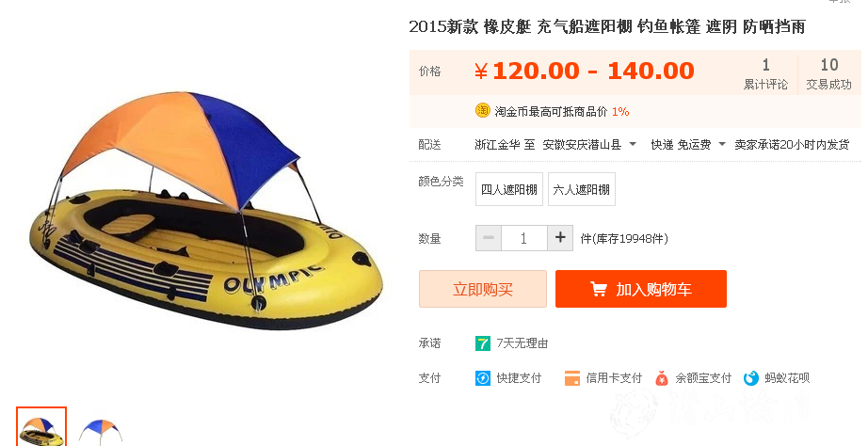Select the second canopy-only thumbnail
868x446 pixels.
(100, 429)
